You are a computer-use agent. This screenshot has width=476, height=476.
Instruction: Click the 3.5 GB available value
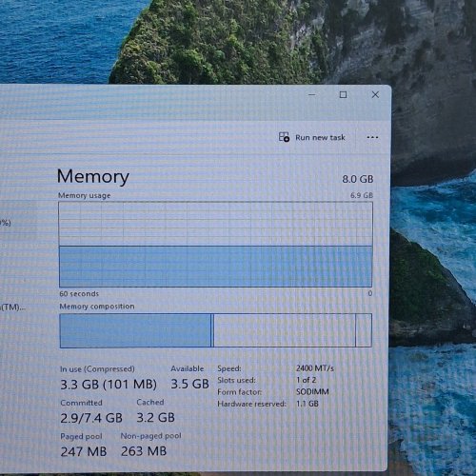(189, 385)
